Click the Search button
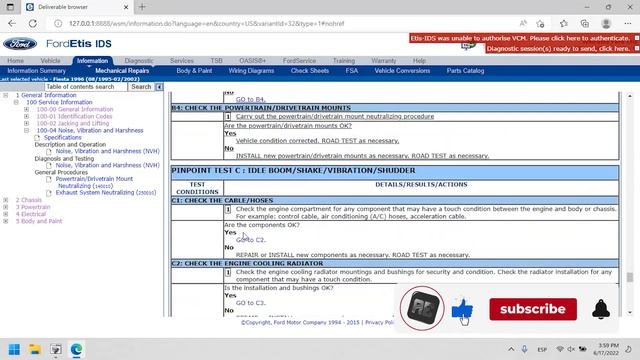640x360 pixels. [141, 87]
